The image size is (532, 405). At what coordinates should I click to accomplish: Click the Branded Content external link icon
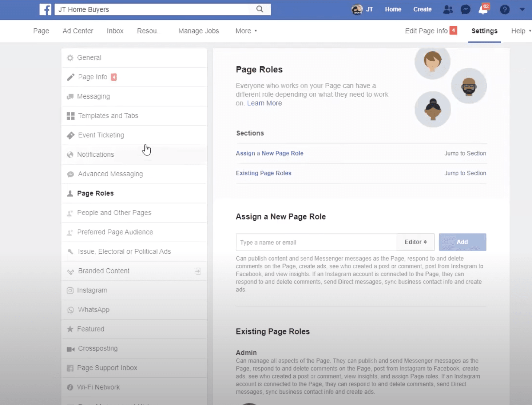pos(198,271)
